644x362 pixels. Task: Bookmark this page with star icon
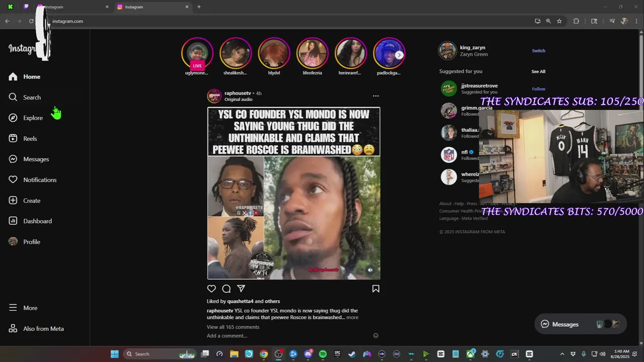[x=559, y=21]
